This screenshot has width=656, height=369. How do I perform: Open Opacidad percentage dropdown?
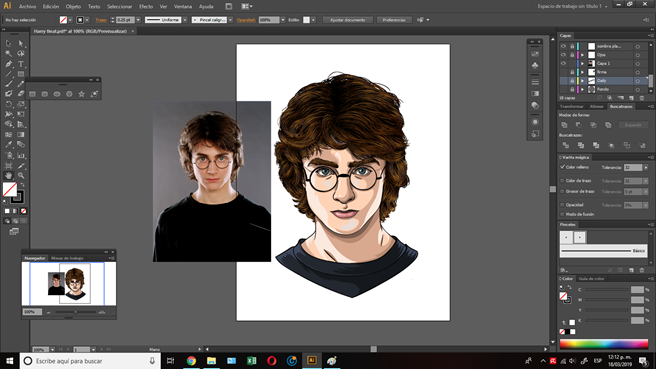pyautogui.click(x=283, y=20)
